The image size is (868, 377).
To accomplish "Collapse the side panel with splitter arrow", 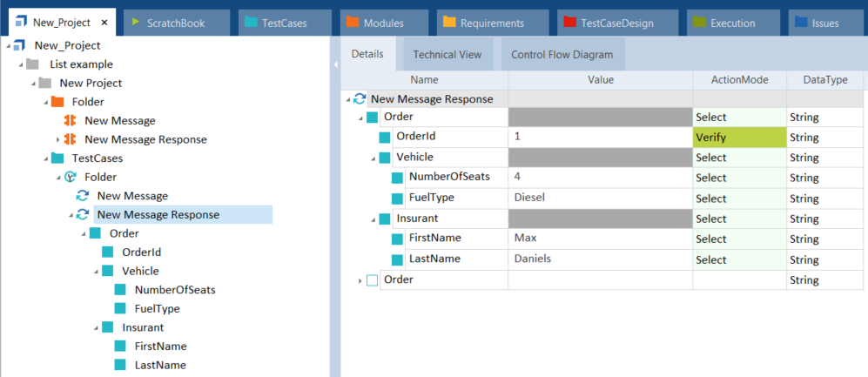I will point(335,64).
